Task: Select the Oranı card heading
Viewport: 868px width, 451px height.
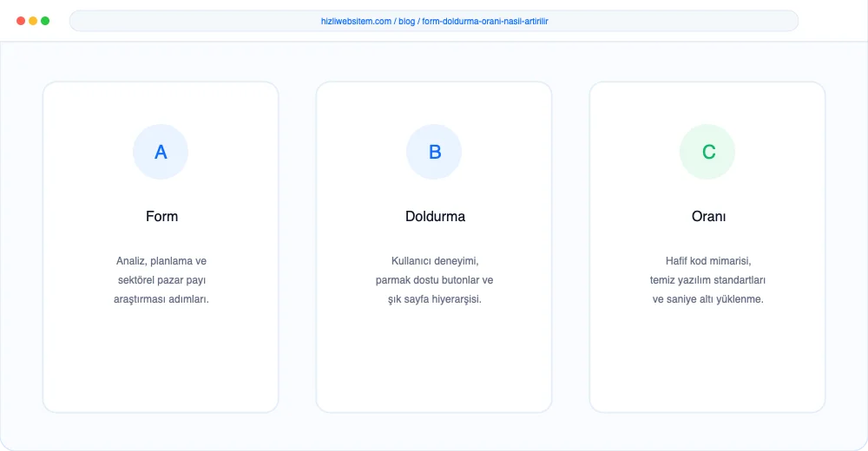Action: tap(708, 216)
